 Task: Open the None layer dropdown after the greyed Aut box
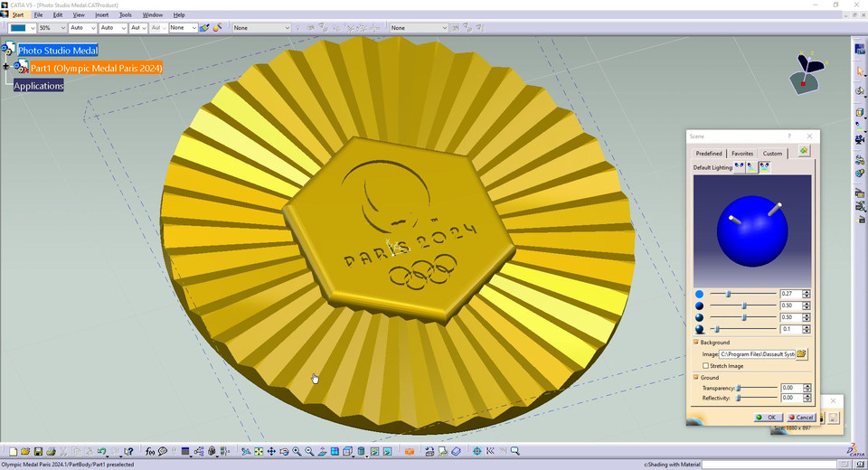(193, 28)
